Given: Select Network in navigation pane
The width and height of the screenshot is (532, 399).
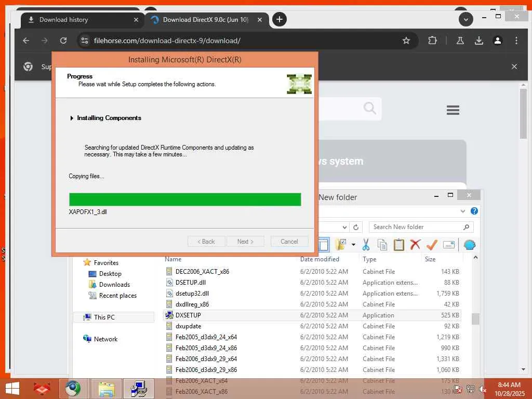Looking at the screenshot, I should pyautogui.click(x=105, y=339).
